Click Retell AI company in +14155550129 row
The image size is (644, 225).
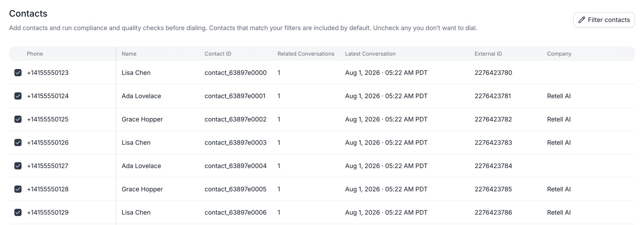[x=559, y=212]
